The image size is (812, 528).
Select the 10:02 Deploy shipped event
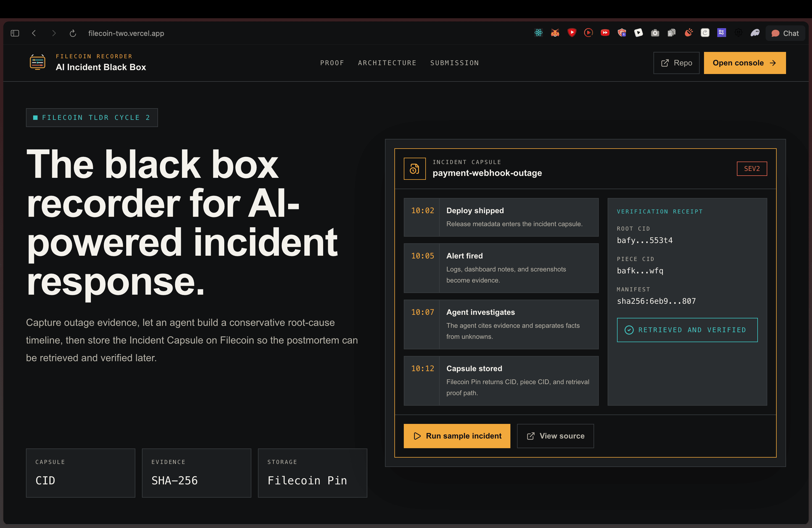(501, 217)
